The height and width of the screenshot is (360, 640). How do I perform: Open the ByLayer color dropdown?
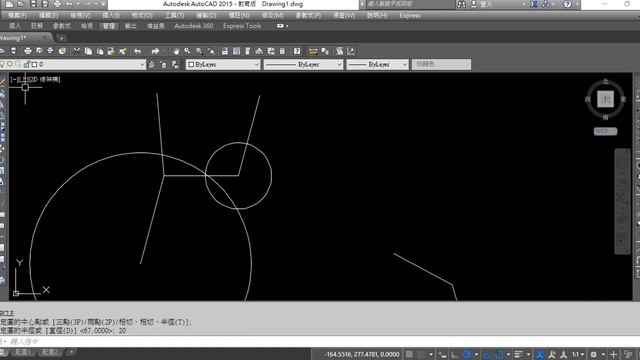pyautogui.click(x=256, y=64)
